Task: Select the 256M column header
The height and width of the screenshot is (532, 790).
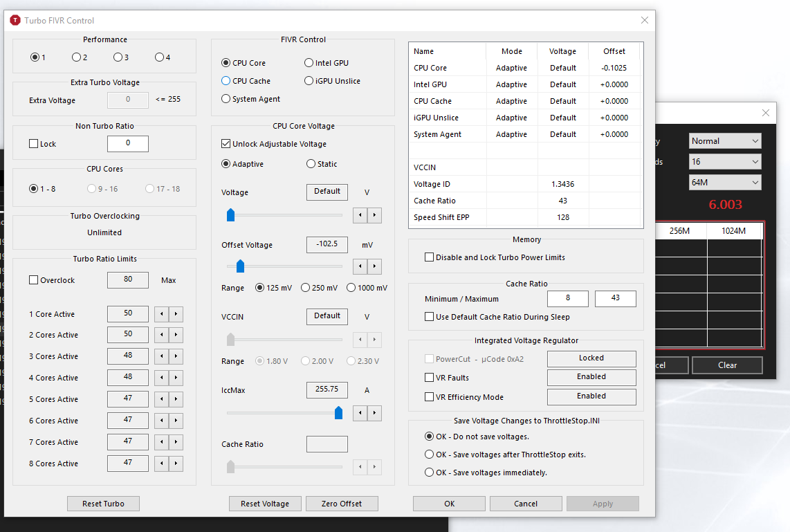Action: (x=681, y=231)
